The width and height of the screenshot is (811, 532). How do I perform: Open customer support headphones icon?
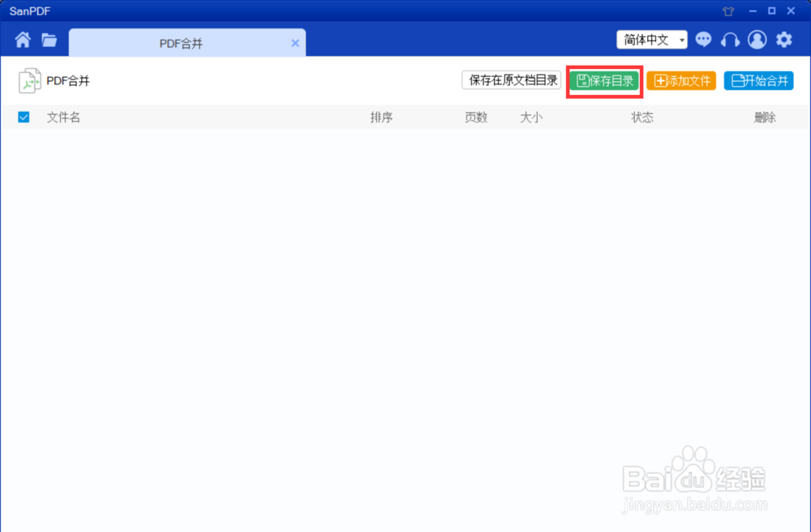pos(730,40)
